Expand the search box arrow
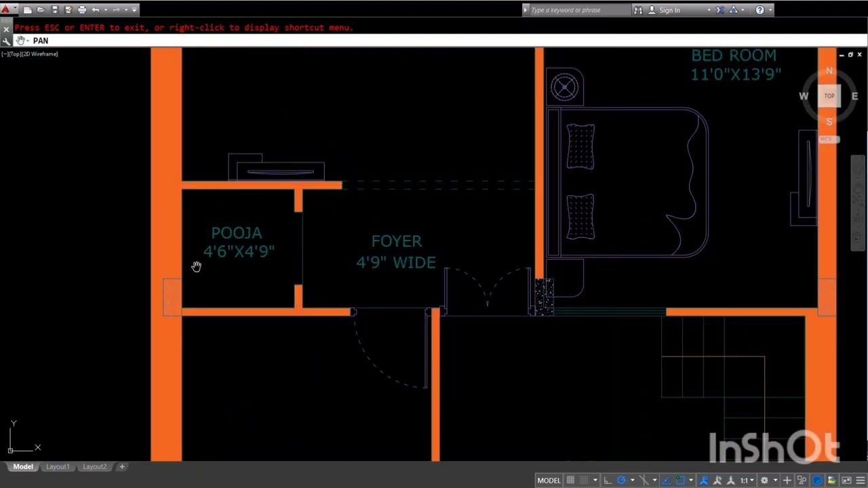 click(525, 10)
